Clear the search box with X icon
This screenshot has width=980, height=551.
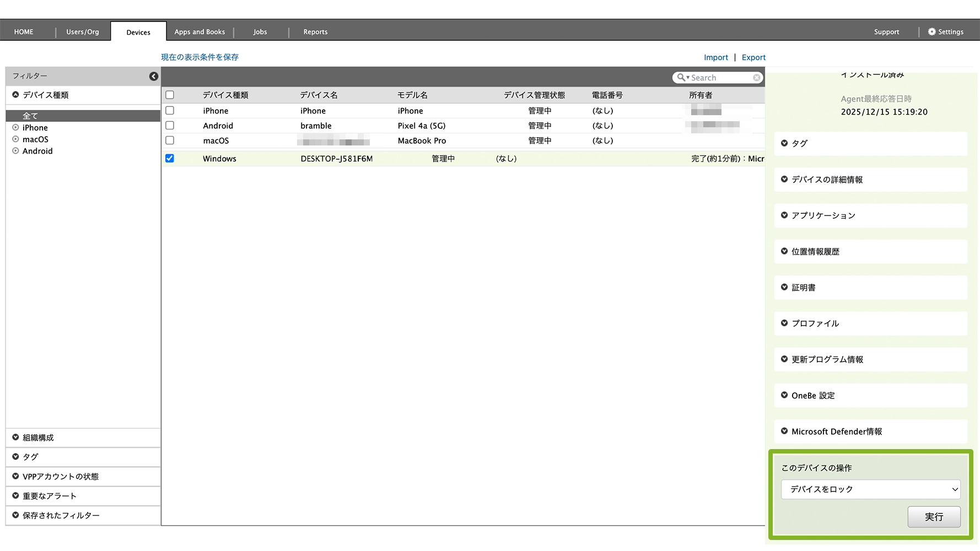pyautogui.click(x=757, y=78)
